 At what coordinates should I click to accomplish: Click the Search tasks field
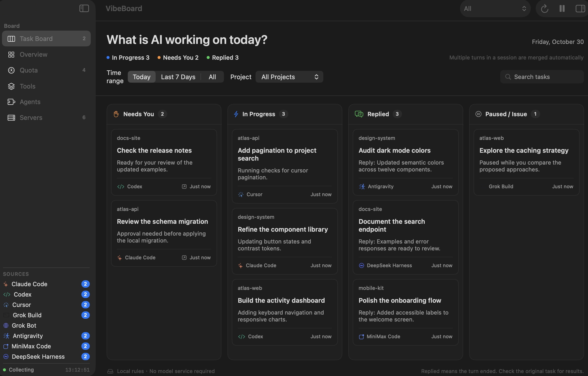click(x=542, y=77)
